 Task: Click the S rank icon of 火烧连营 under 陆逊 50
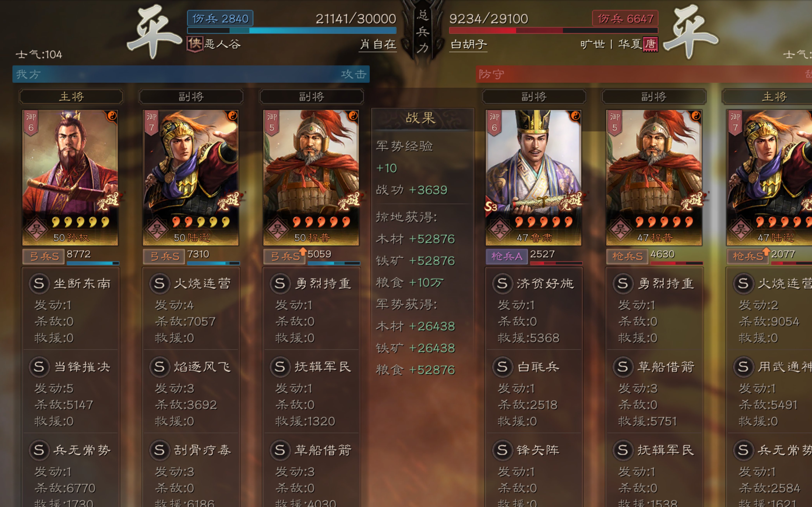coord(159,284)
